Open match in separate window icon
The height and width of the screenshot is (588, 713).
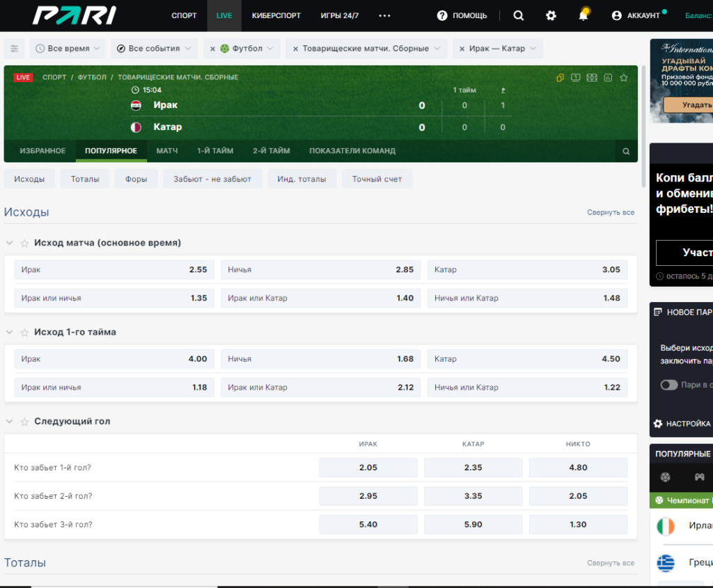(561, 78)
